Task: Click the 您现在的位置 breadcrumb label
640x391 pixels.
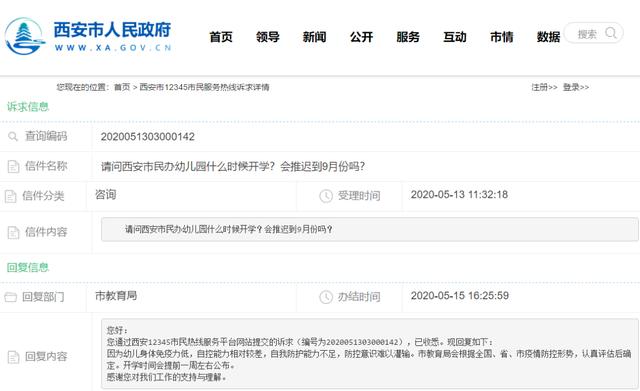Action: click(x=83, y=87)
